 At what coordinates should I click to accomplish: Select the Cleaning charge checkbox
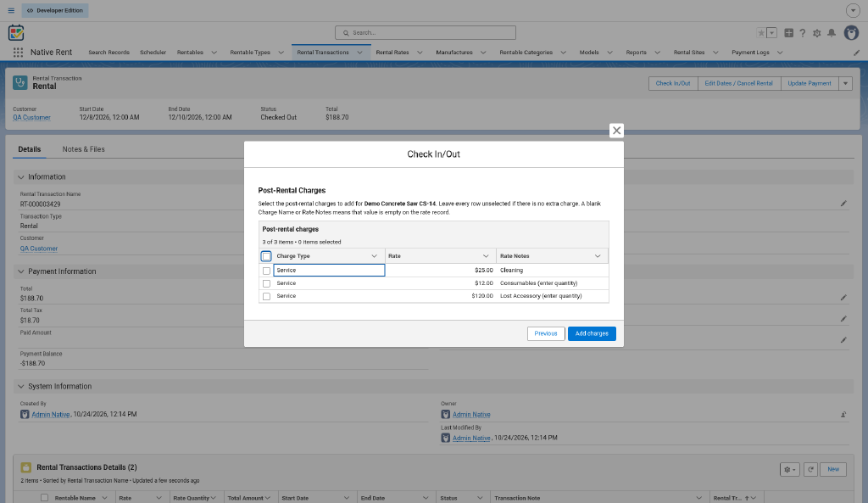[x=266, y=271]
